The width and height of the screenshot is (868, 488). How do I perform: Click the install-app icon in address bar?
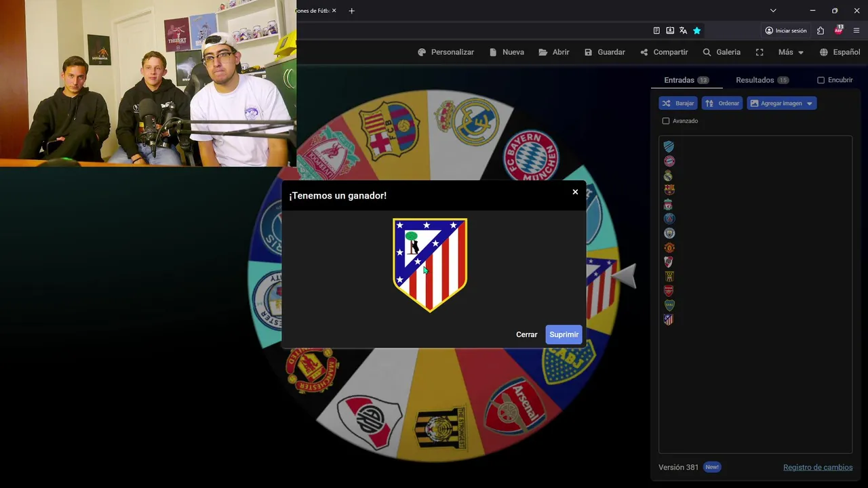[x=670, y=30]
